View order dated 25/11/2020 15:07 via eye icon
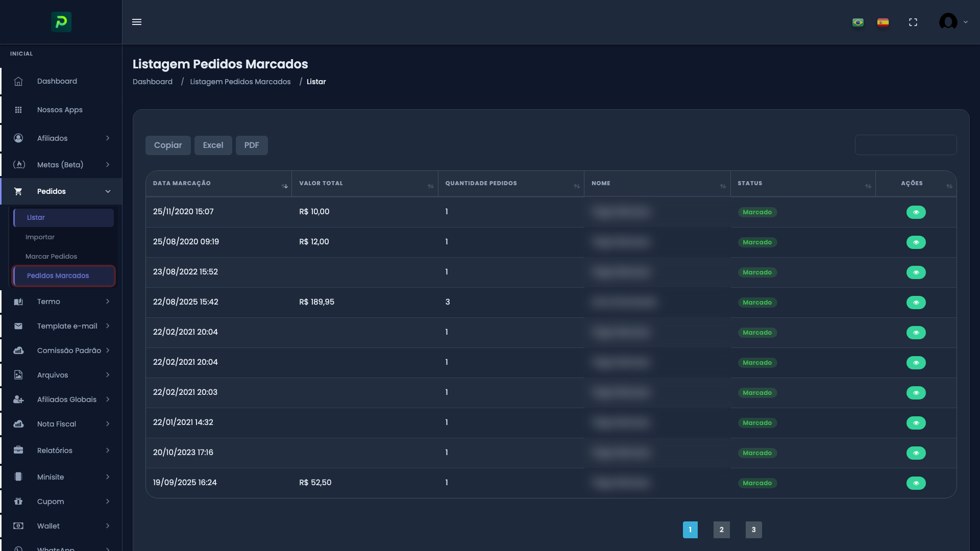This screenshot has width=980, height=551. [916, 212]
